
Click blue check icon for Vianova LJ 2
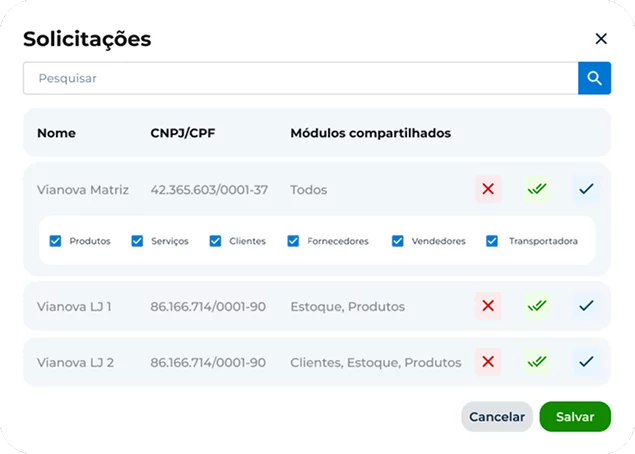tap(586, 362)
